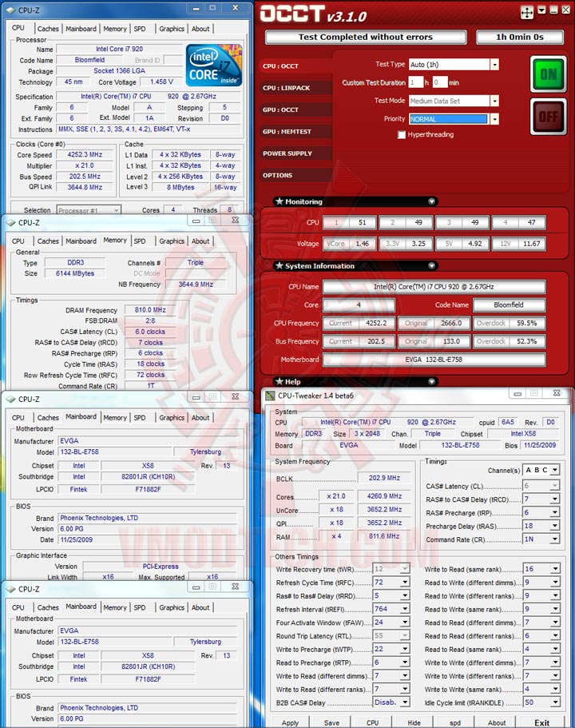The image size is (575, 728).
Task: Open the Priority dropdown set to NORMAL
Action: click(494, 119)
